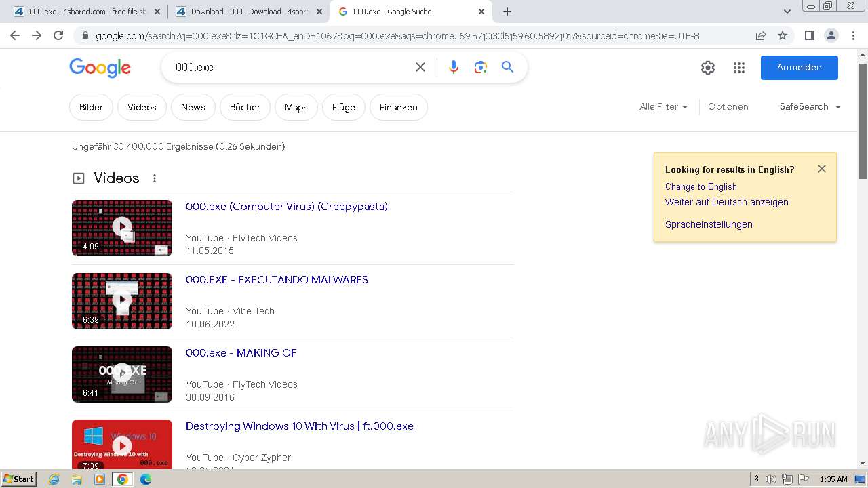Go back to the previous page
This screenshot has width=868, height=488.
15,35
